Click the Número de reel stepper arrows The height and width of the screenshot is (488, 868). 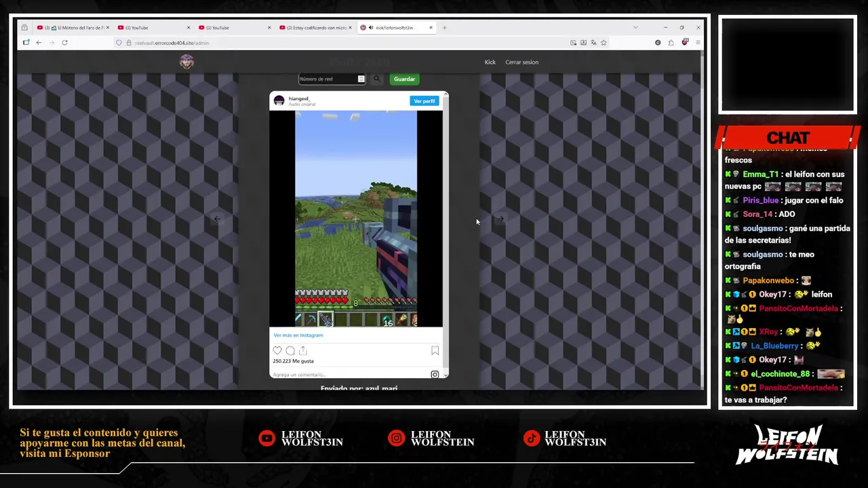(x=361, y=79)
